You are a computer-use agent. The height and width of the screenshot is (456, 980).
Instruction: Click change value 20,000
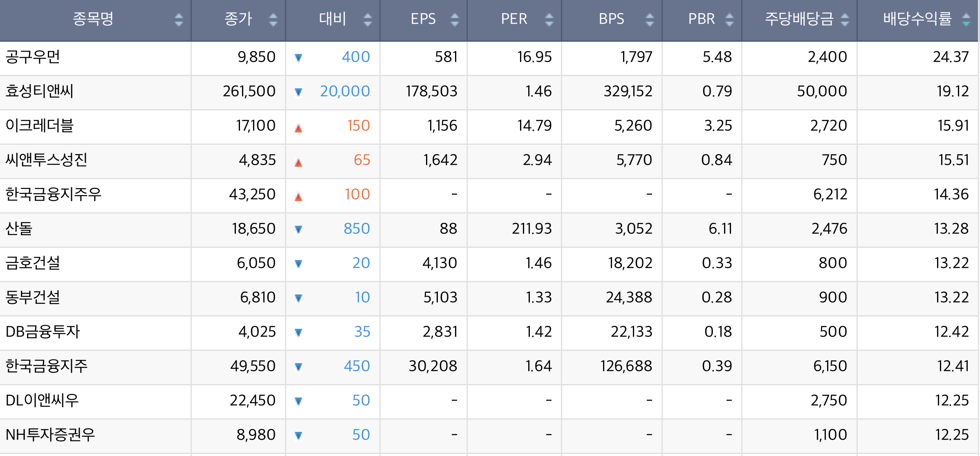point(345,91)
